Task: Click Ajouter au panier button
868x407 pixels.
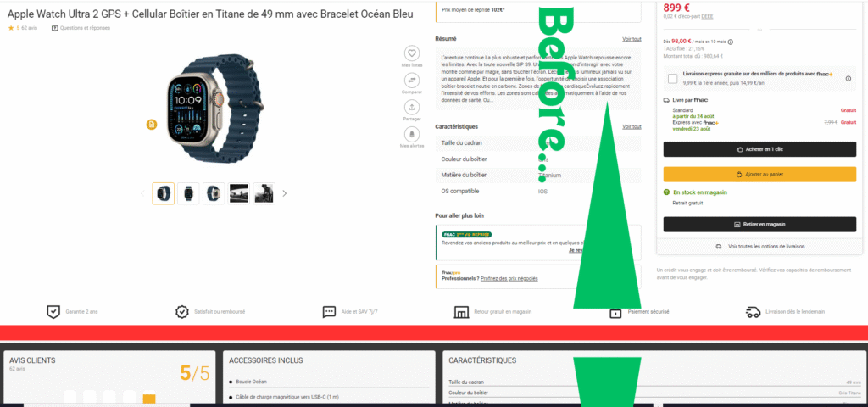Action: [759, 175]
